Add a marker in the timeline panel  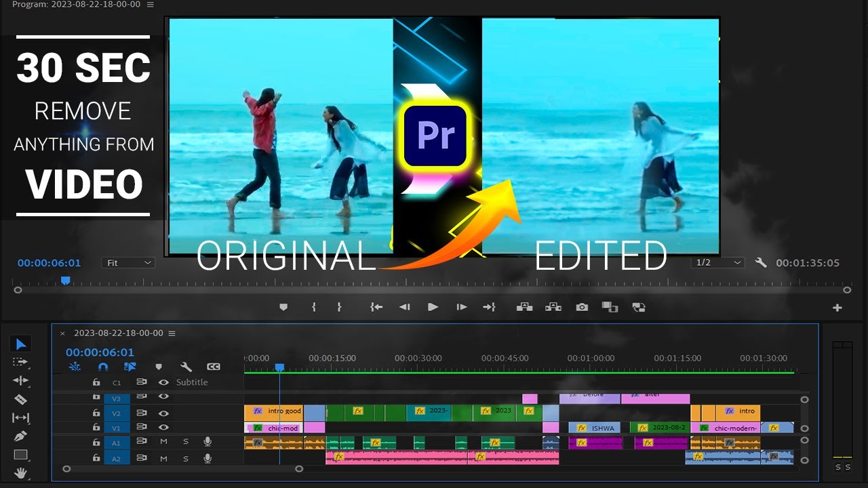159,367
